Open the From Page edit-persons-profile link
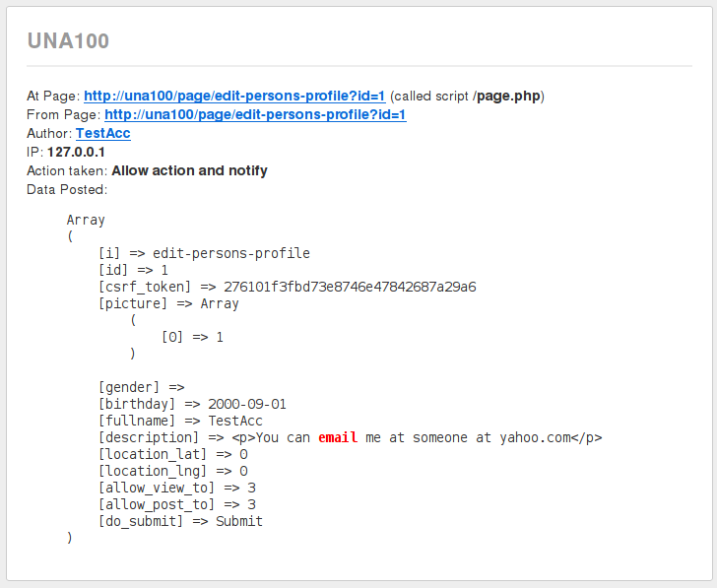 255,115
